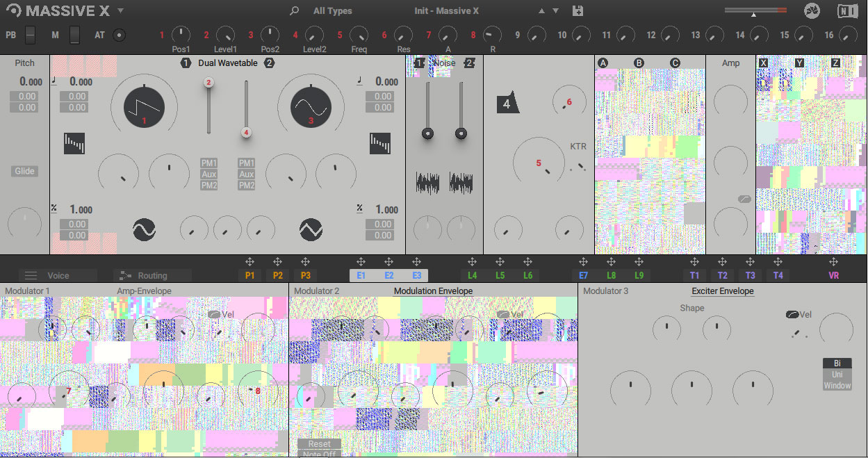The image size is (868, 458).
Task: Switch to the Routing tab
Action: (x=152, y=276)
